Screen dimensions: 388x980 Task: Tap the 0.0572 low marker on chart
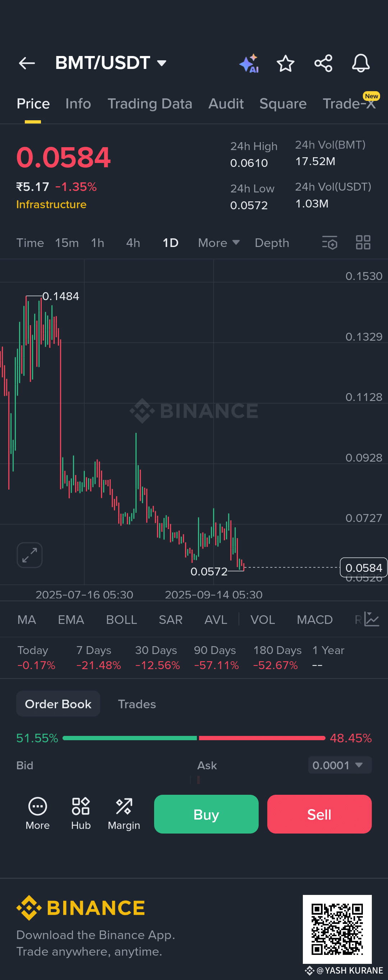[209, 571]
